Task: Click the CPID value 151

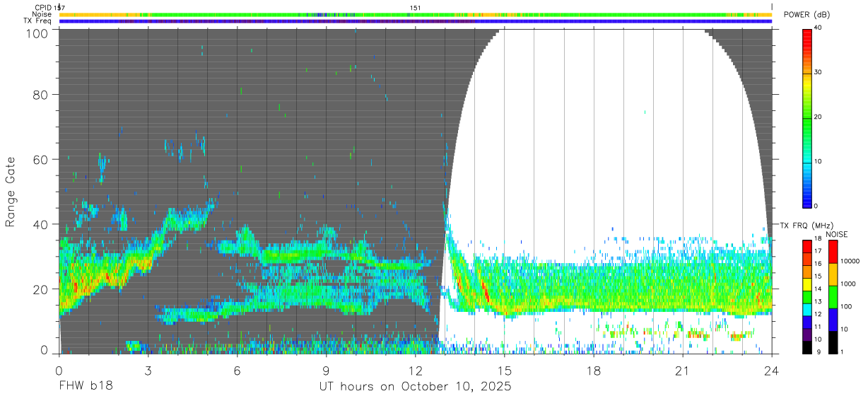Action: pyautogui.click(x=416, y=8)
